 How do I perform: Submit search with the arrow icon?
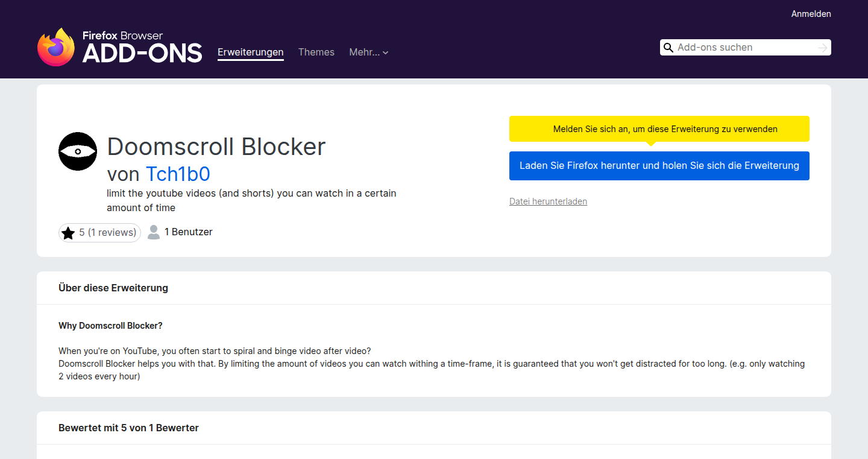pos(823,48)
